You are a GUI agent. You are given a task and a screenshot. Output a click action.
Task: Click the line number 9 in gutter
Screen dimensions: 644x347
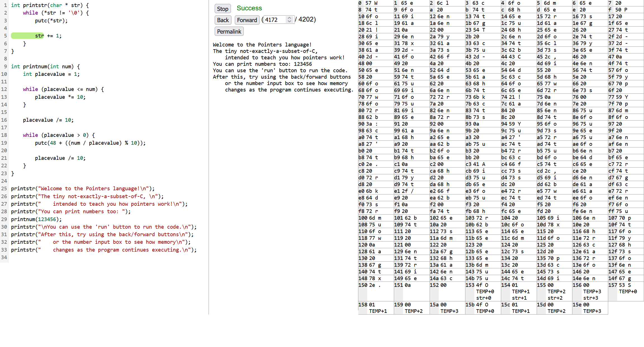coord(5,66)
